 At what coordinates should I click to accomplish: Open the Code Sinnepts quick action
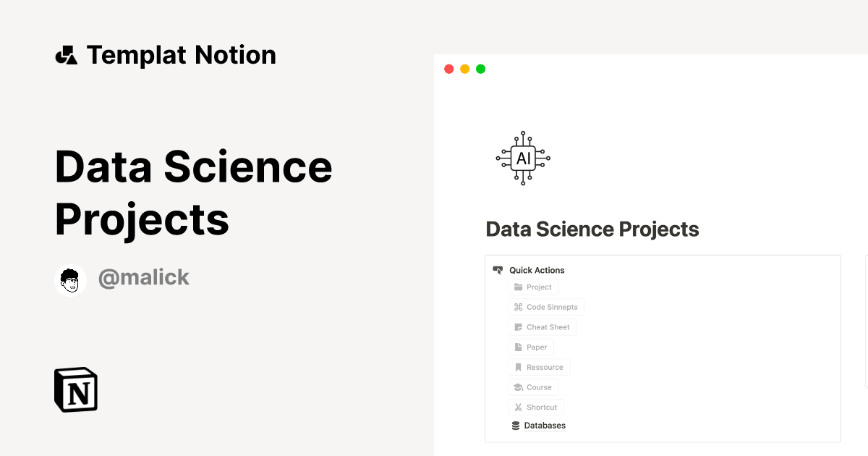point(546,307)
